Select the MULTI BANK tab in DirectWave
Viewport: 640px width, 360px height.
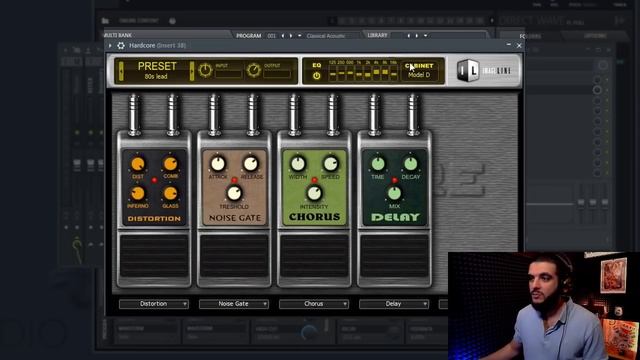click(118, 36)
